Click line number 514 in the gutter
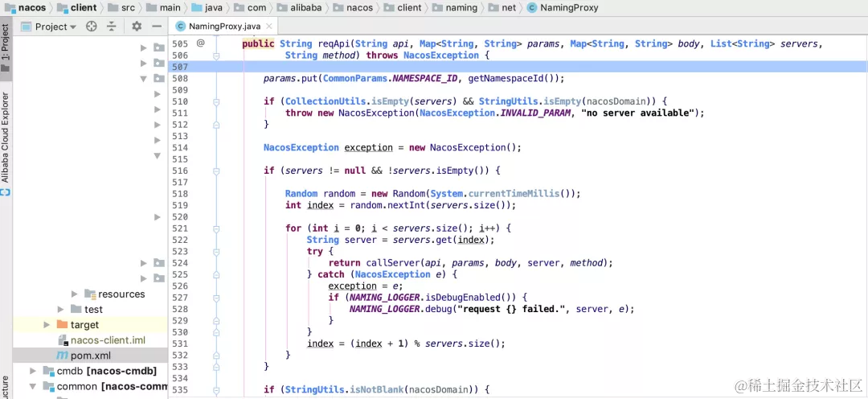Viewport: 868px width, 399px height. (x=180, y=147)
